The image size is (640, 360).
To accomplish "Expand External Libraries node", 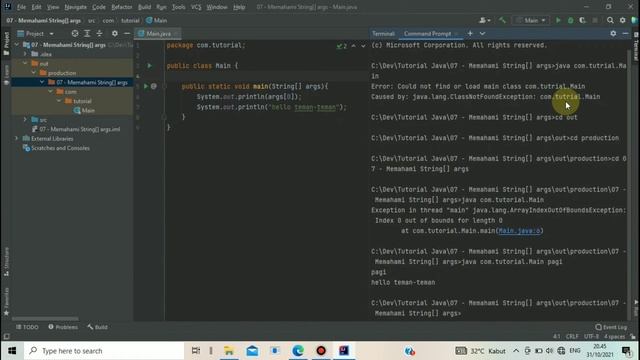I will (x=17, y=138).
